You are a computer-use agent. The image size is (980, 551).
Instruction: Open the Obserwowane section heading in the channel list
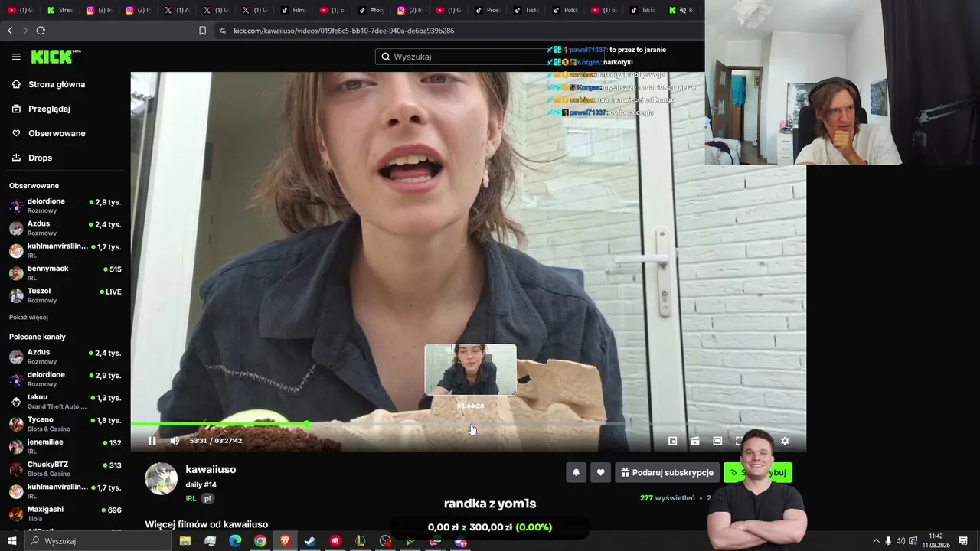point(34,186)
